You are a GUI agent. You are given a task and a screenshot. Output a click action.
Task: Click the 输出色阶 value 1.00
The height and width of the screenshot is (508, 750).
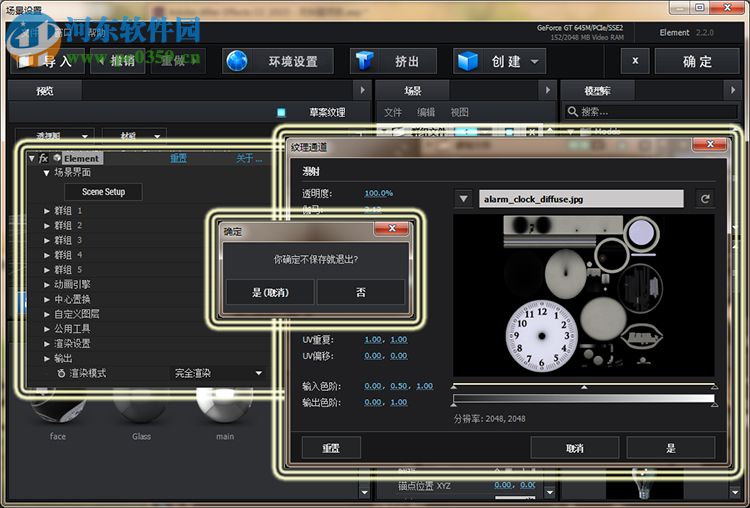click(x=399, y=402)
